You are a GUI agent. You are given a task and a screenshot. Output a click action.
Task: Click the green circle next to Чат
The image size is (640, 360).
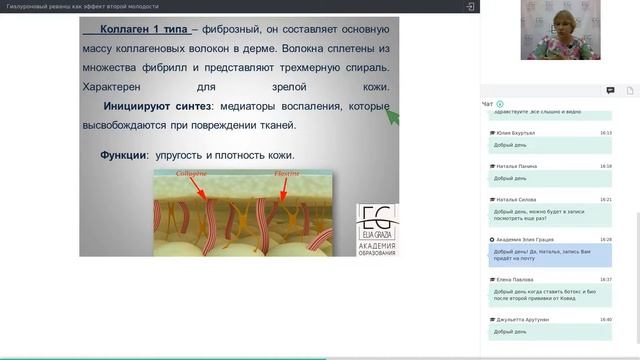pos(500,104)
